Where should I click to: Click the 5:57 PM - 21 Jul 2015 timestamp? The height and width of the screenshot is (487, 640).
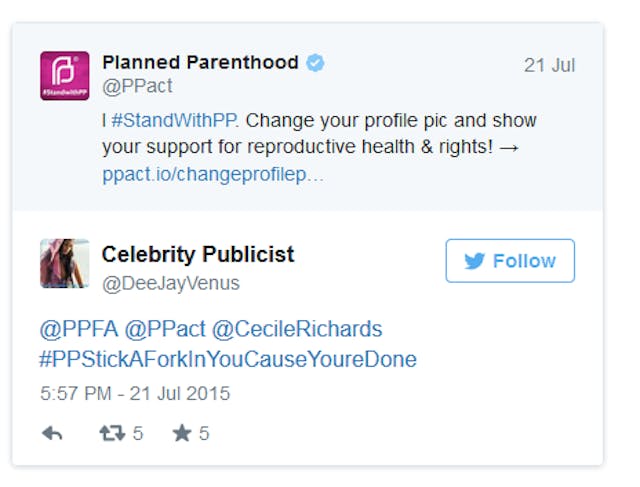135,393
